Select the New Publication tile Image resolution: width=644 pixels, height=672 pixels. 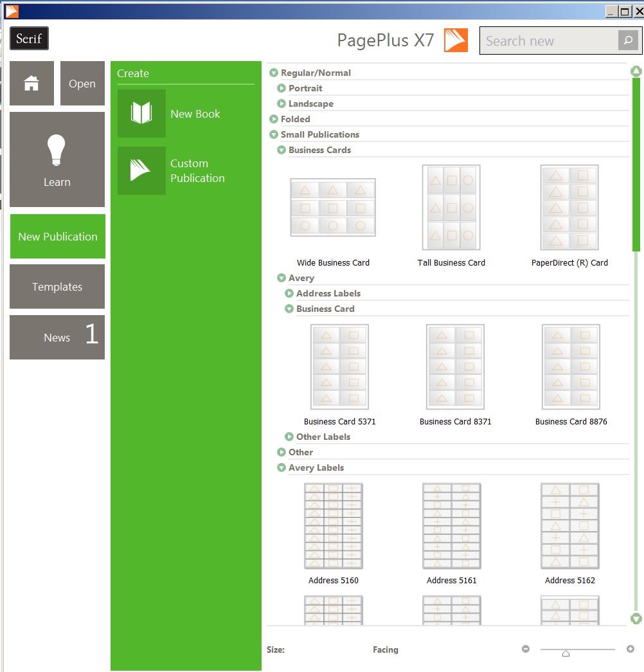pyautogui.click(x=57, y=236)
